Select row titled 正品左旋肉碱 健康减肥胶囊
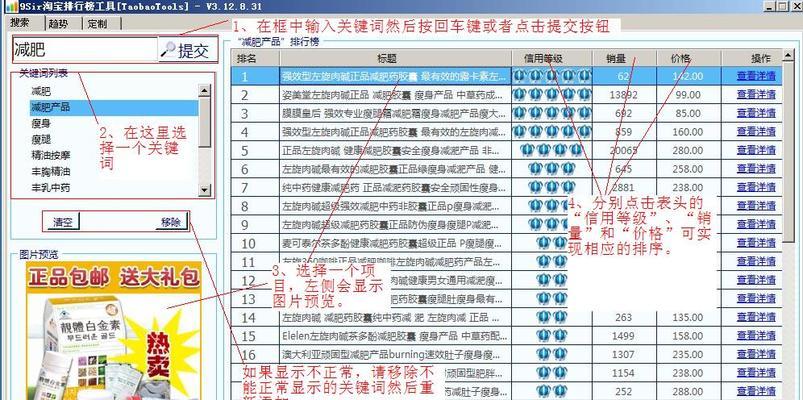 (x=395, y=150)
